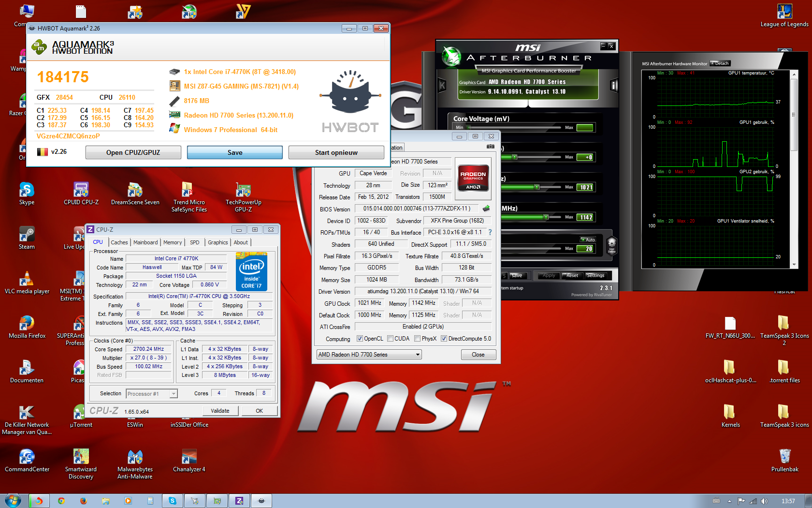Screen dimensions: 812x508
Task: Click Afterburner profile save button
Action: [517, 275]
